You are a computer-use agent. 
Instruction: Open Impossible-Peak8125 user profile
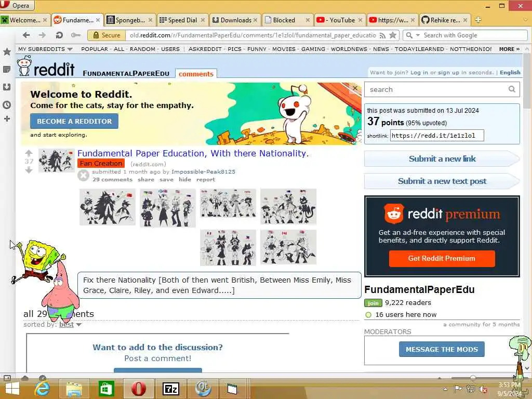pyautogui.click(x=203, y=171)
